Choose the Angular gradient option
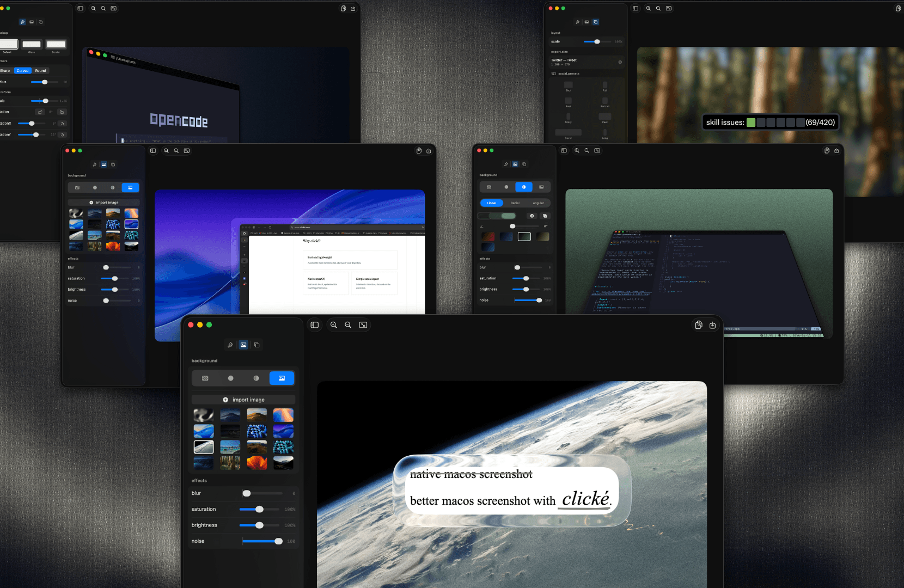904x588 pixels. coord(538,203)
